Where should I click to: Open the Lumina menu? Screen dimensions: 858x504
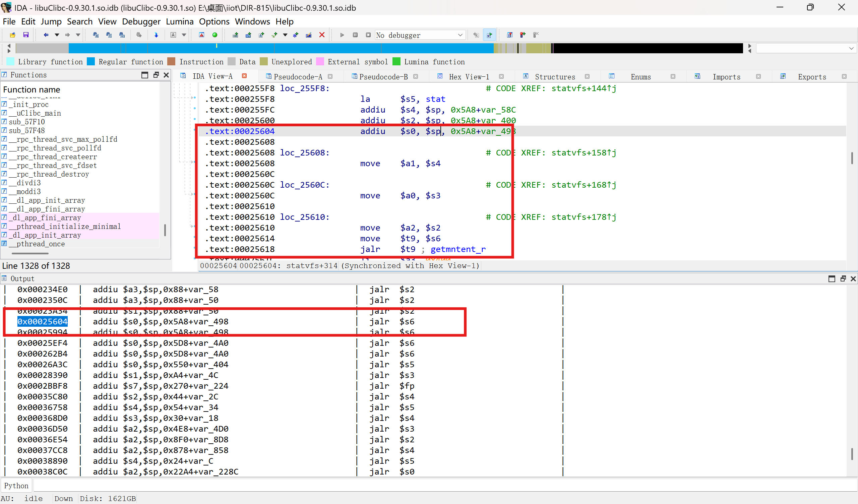coord(180,21)
